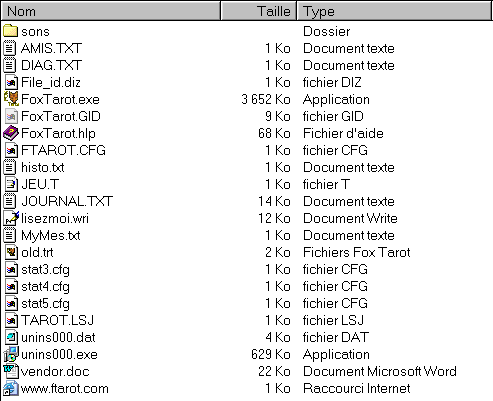The height and width of the screenshot is (401, 493).
Task: Select the FTAROT.CFG file name
Action: point(63,150)
